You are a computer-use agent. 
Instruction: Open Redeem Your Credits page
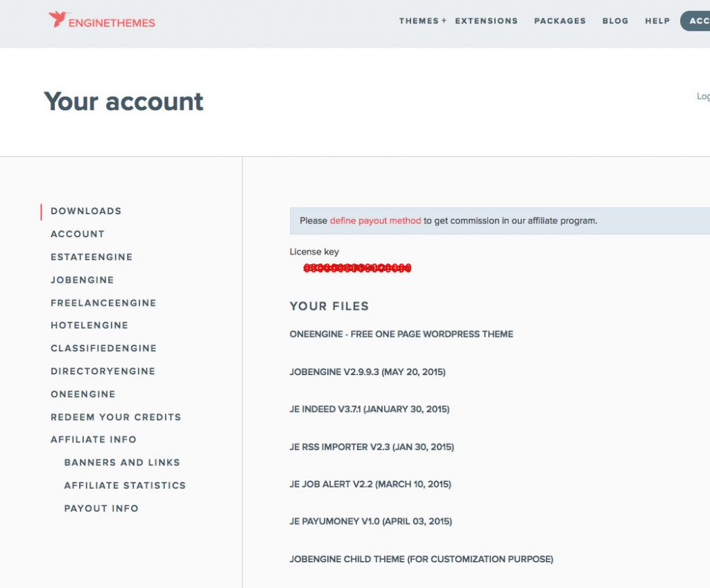[x=116, y=417]
